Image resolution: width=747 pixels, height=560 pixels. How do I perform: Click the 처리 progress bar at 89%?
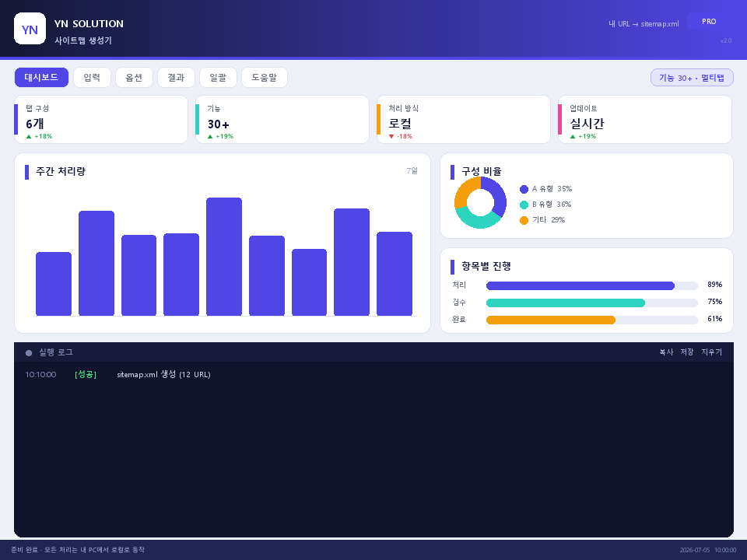[591, 285]
